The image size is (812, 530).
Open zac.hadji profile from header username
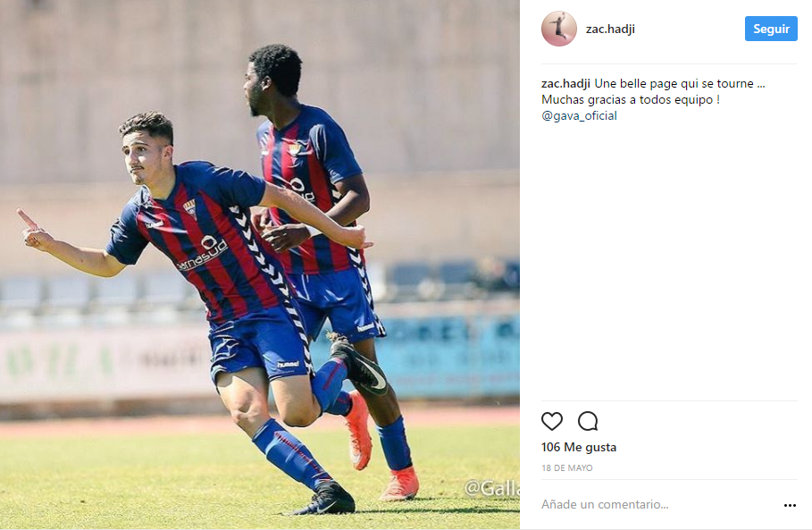click(610, 29)
